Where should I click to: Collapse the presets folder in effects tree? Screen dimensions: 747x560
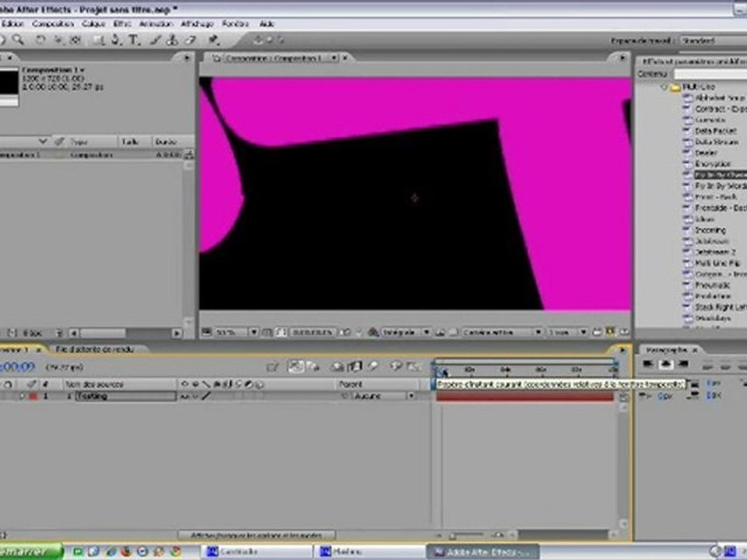664,87
